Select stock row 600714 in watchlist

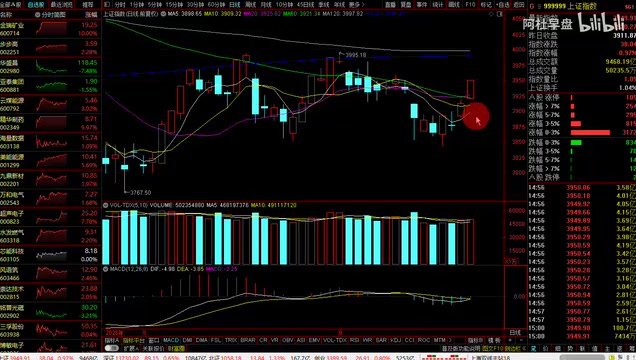point(50,29)
